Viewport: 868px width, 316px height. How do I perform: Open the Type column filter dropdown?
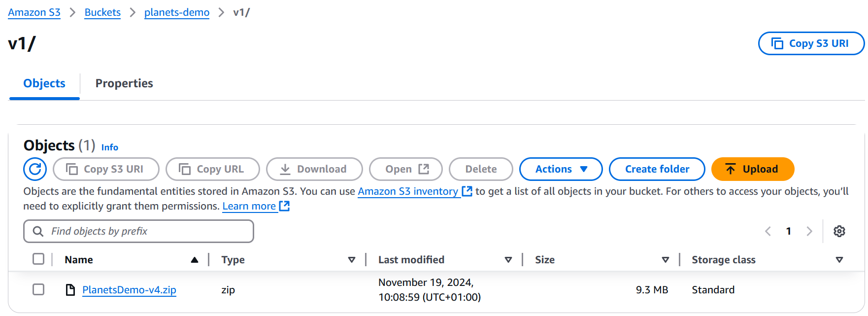[x=352, y=259]
